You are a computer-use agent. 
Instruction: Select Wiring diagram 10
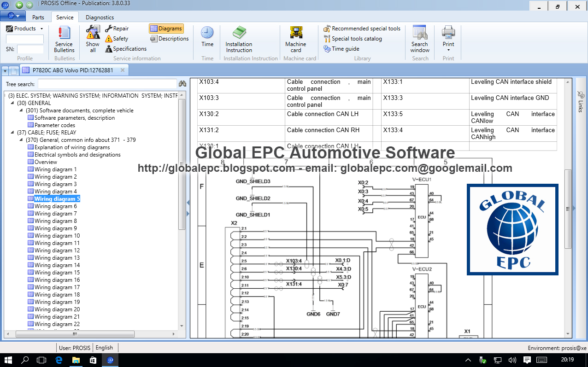pos(57,236)
